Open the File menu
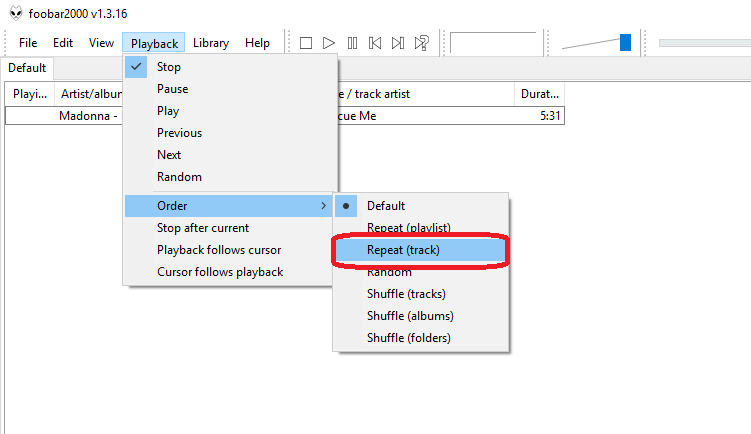 [x=28, y=43]
